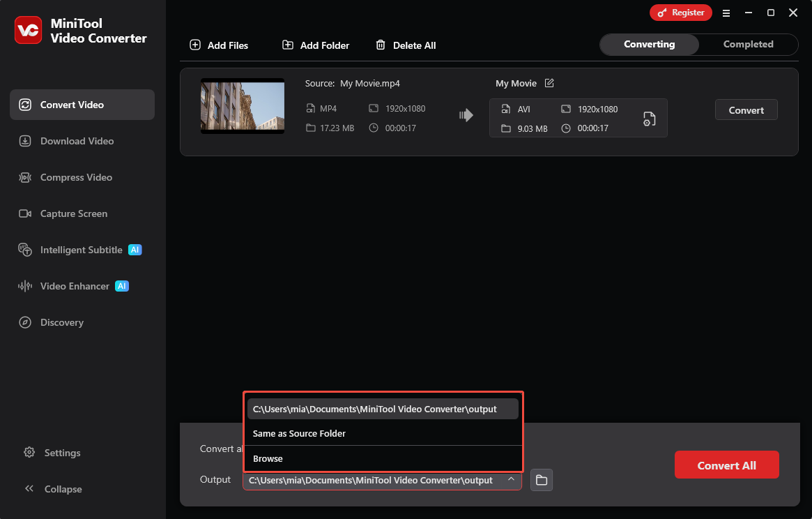Click Add Files
The height and width of the screenshot is (519, 812).
point(219,45)
